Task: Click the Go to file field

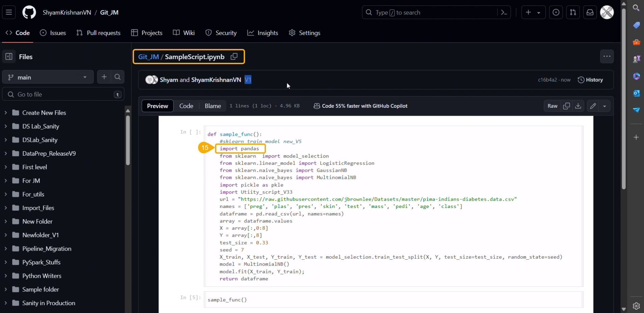Action: [63, 94]
